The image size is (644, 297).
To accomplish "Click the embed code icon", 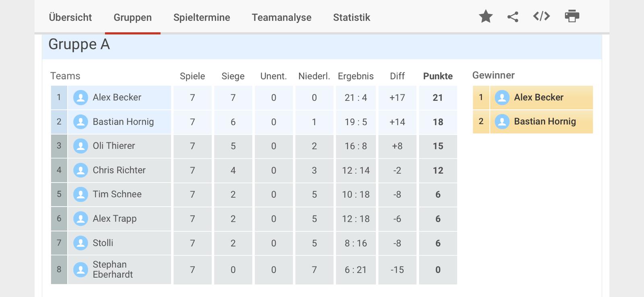I will coord(541,16).
